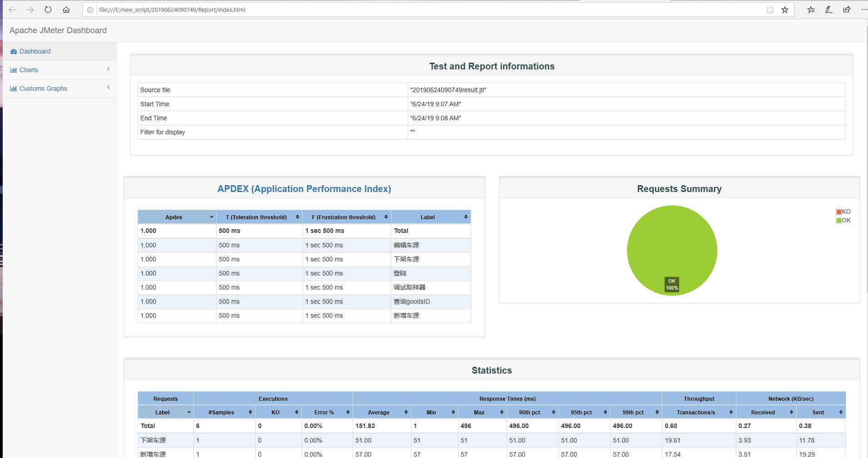Click the site info icon in address bar
Image resolution: width=868 pixels, height=458 pixels.
pyautogui.click(x=90, y=10)
